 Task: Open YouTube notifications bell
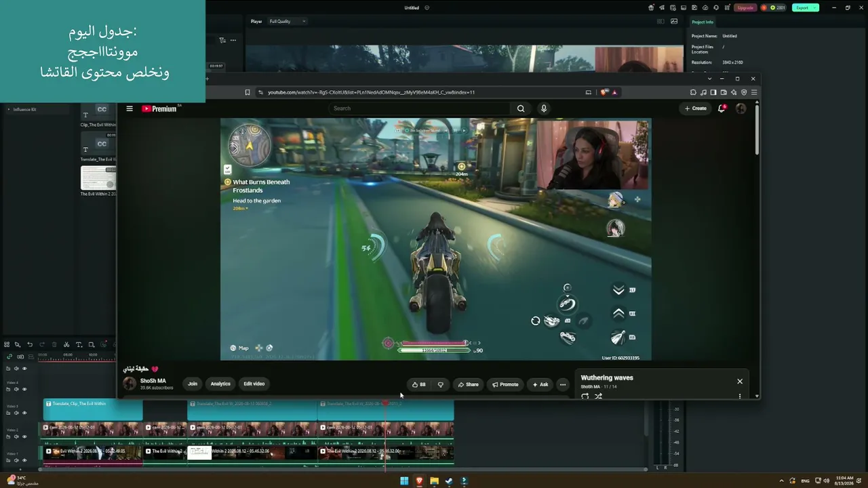coord(722,108)
